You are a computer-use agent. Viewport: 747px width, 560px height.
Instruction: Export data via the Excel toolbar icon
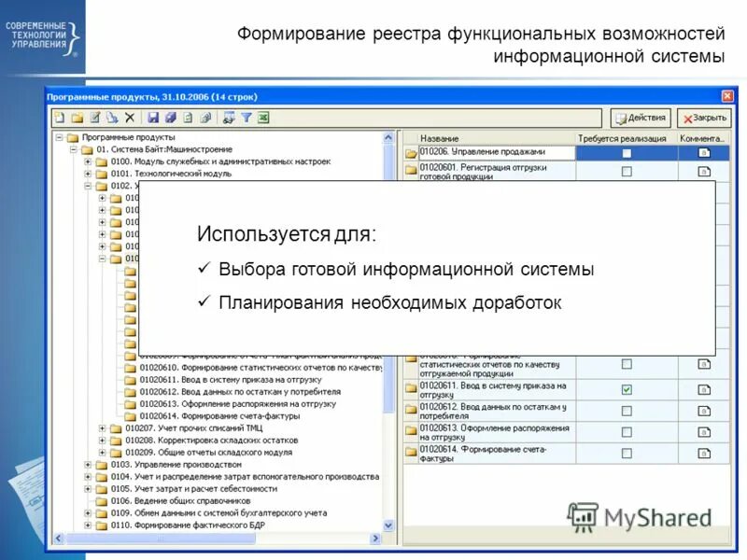262,118
